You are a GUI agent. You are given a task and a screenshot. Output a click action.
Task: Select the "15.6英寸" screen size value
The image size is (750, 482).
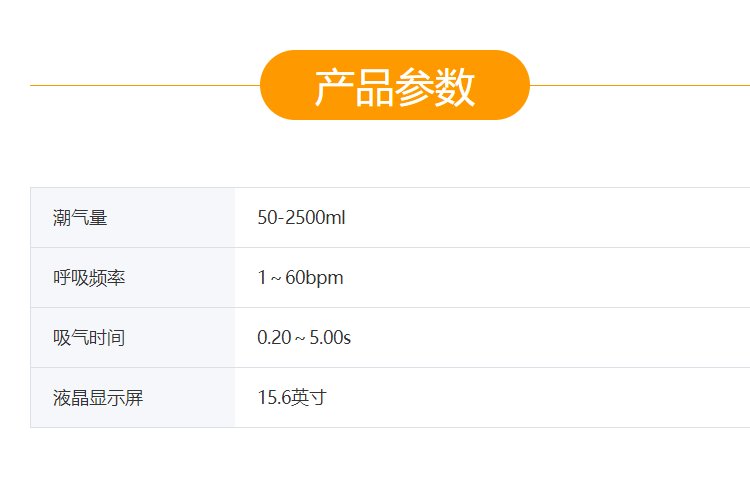(292, 398)
